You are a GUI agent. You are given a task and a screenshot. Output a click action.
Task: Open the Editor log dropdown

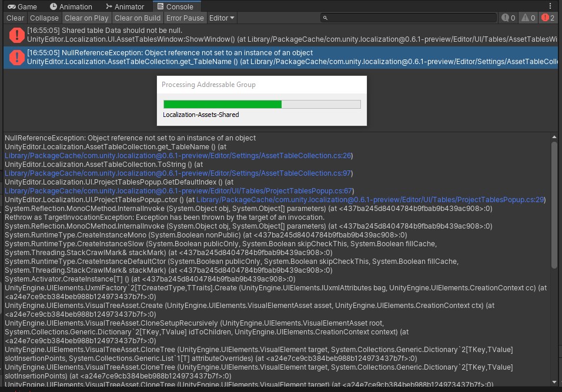tap(221, 18)
